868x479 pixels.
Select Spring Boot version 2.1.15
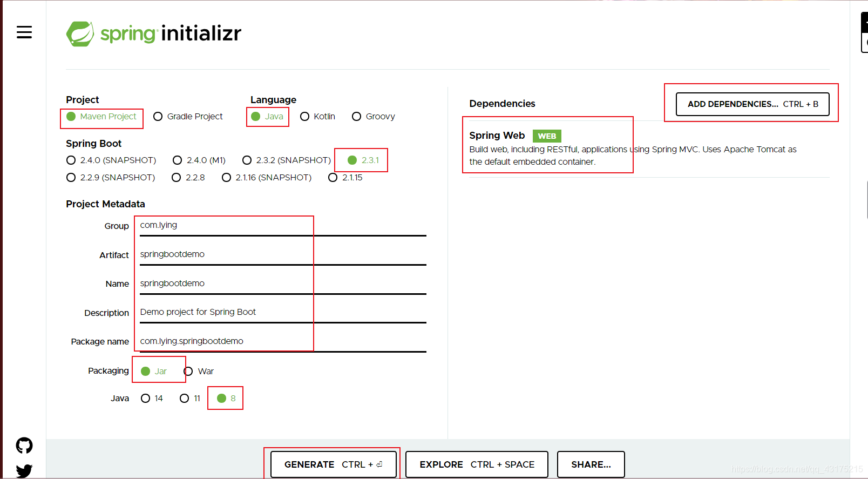345,178
